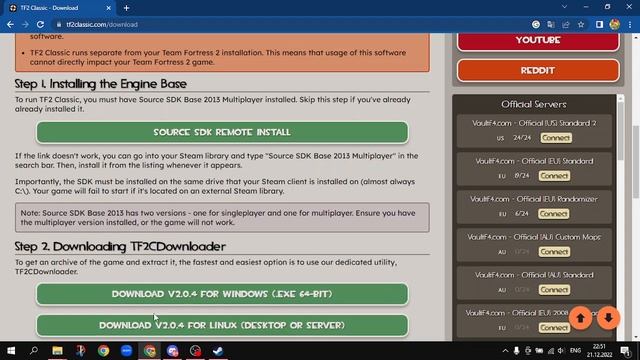
Task: Connect to Official (EU) Standard server
Action: click(x=554, y=176)
